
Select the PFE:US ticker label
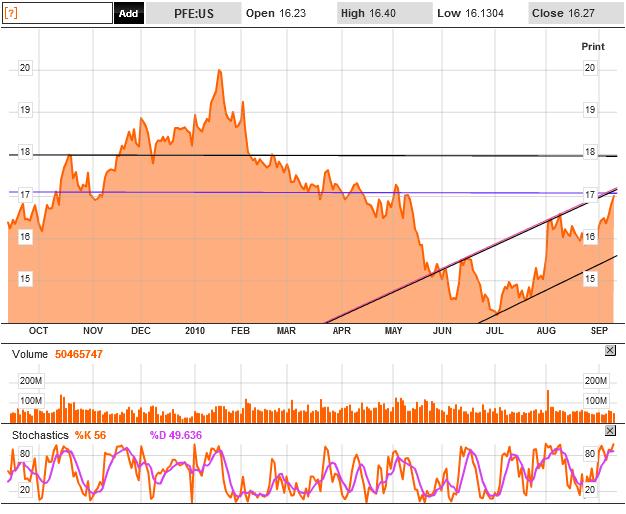coord(194,13)
